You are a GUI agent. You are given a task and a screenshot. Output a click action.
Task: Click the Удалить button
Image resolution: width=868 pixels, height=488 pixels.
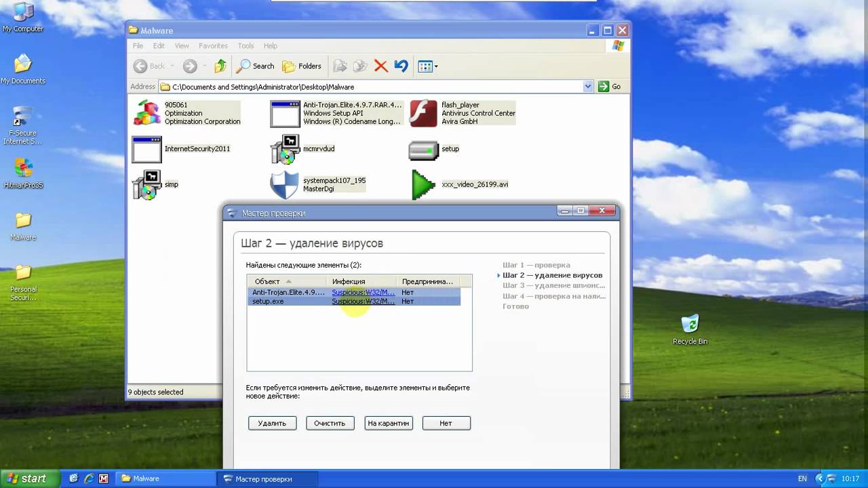pos(272,423)
